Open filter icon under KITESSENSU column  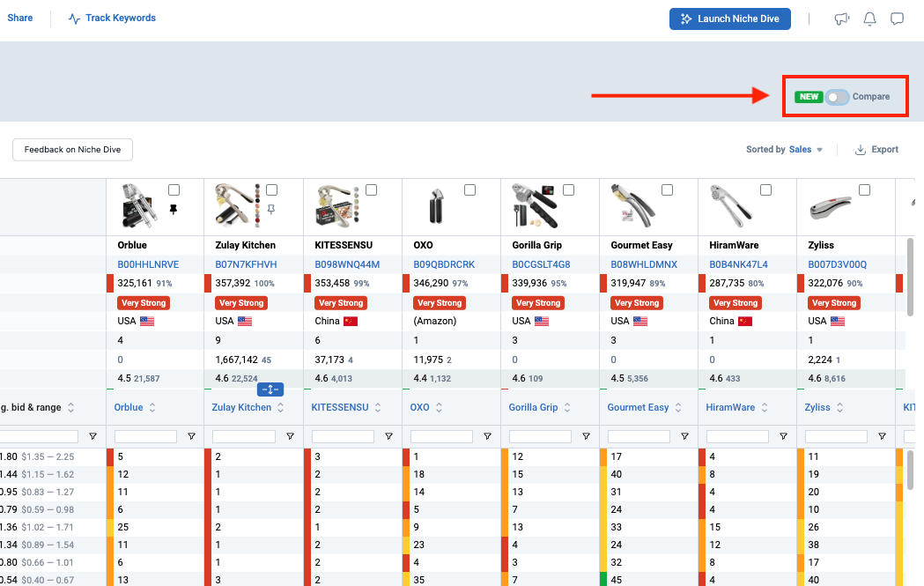tap(389, 436)
